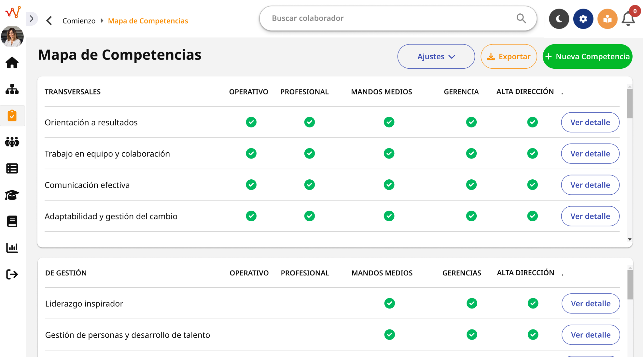This screenshot has height=357, width=644.
Task: Select the organization chart icon in the sidebar
Action: click(12, 89)
